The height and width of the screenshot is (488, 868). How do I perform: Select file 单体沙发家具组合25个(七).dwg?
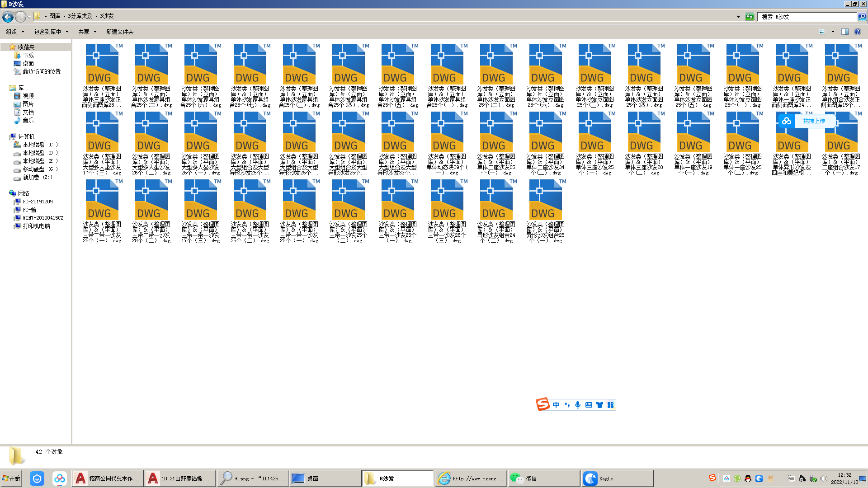click(250, 76)
